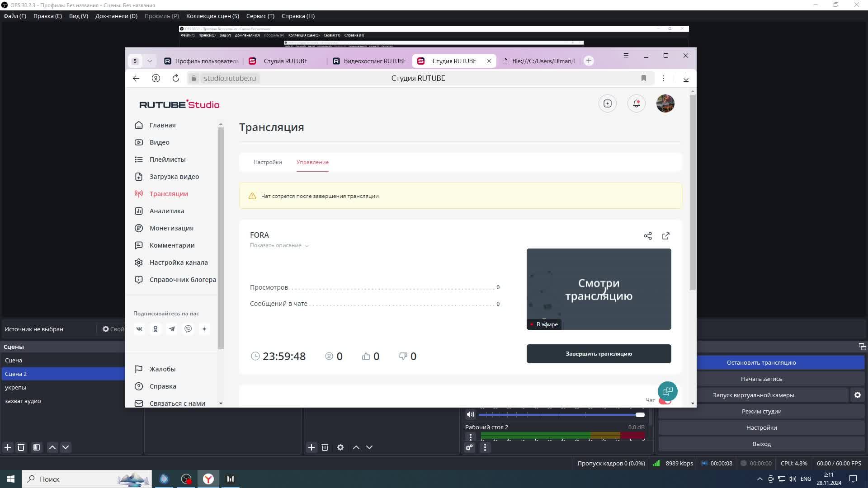Open stream in new window icon
868x488 pixels.
[665, 236]
